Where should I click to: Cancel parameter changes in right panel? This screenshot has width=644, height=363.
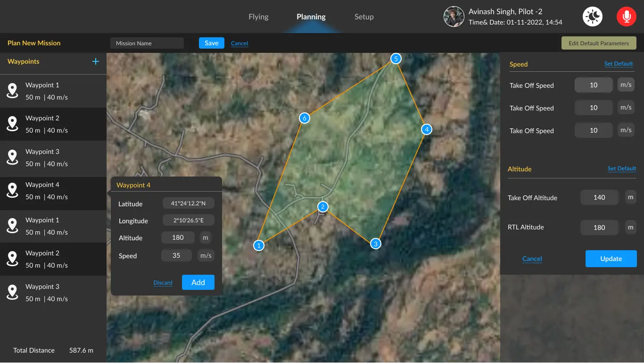tap(532, 259)
